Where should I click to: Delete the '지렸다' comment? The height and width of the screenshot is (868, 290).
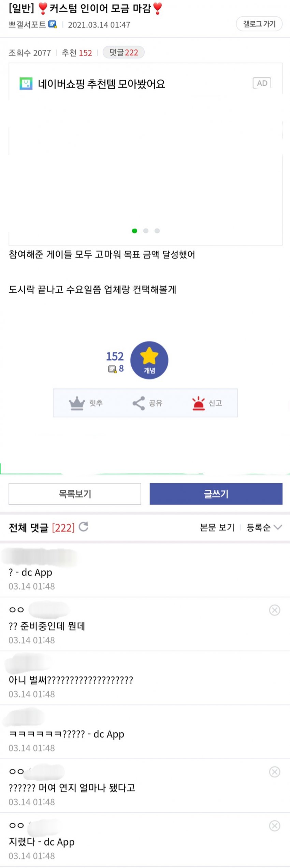tap(275, 825)
